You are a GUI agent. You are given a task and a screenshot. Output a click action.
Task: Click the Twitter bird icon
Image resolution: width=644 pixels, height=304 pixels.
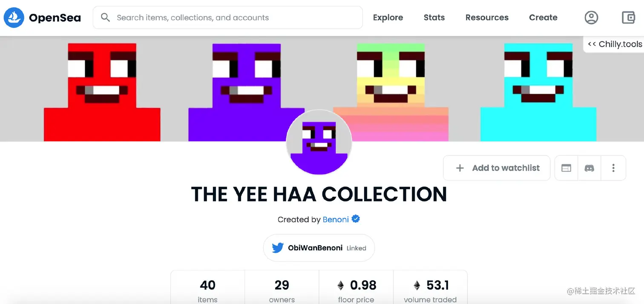tap(278, 248)
